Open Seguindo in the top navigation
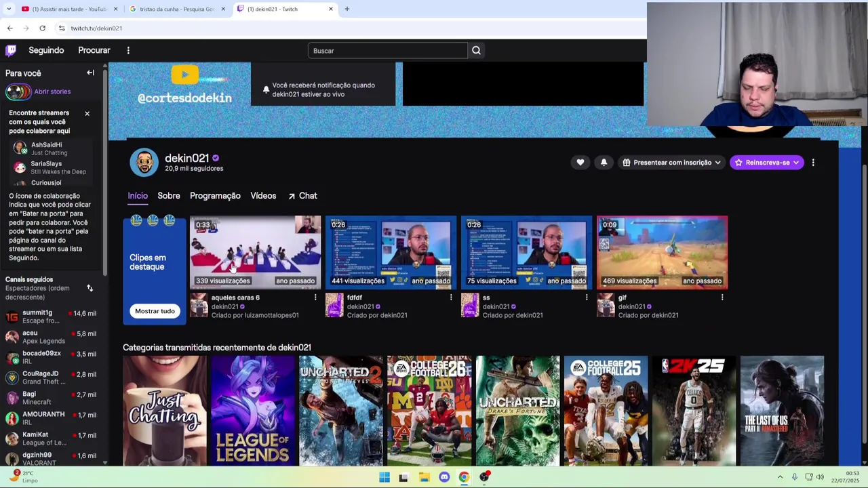868x488 pixels. click(x=46, y=50)
